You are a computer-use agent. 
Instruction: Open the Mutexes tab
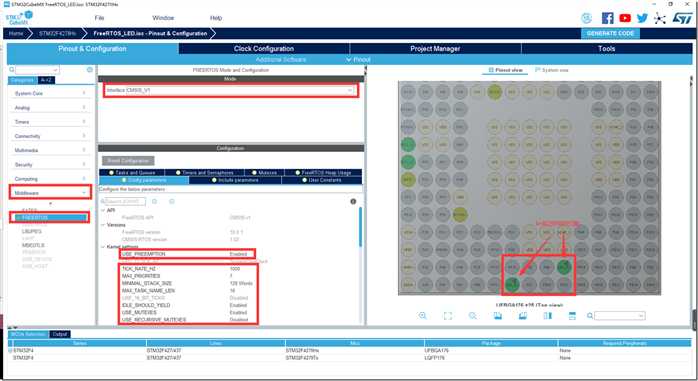(x=264, y=173)
